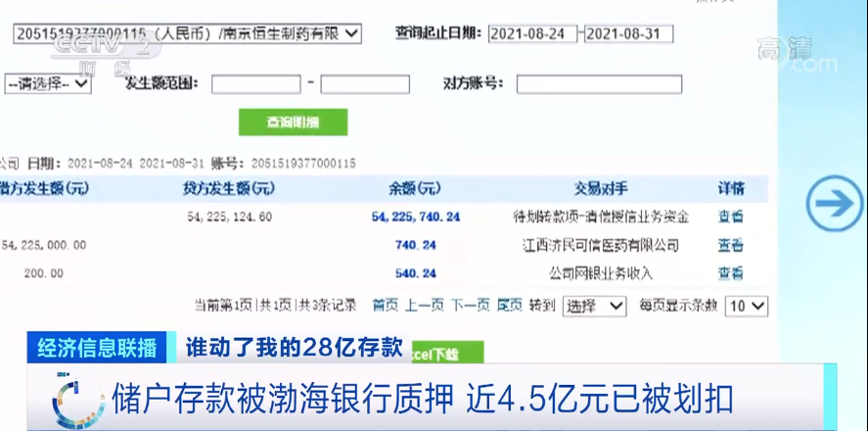The width and height of the screenshot is (868, 431).
Task: Click the 详情 column header
Action: (731, 189)
